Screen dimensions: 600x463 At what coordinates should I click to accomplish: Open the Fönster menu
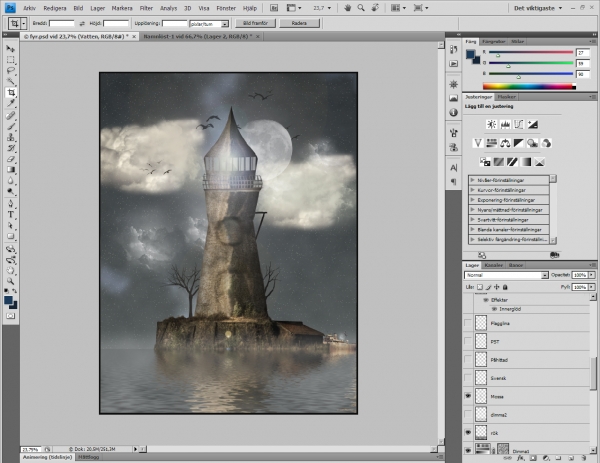226,8
